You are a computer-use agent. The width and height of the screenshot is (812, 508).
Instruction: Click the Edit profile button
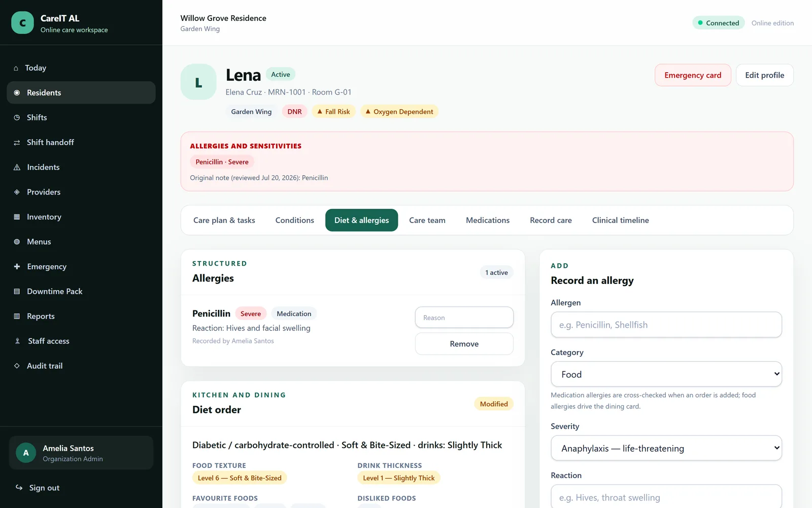click(764, 75)
